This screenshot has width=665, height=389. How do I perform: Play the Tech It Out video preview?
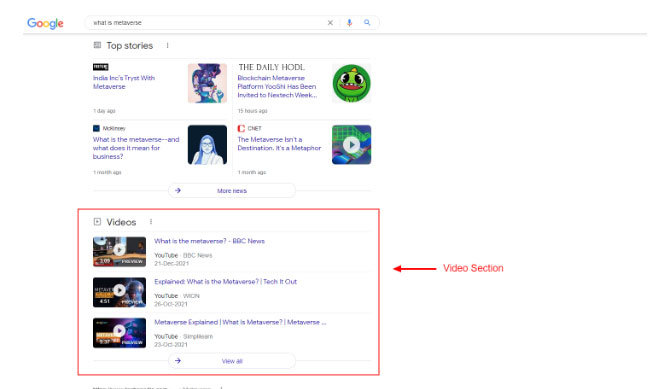pyautogui.click(x=119, y=292)
